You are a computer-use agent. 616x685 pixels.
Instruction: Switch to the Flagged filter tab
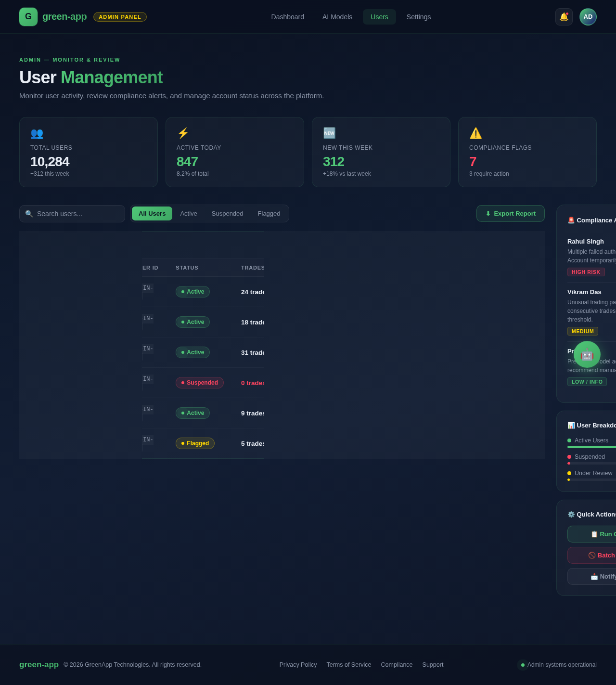[x=269, y=214]
